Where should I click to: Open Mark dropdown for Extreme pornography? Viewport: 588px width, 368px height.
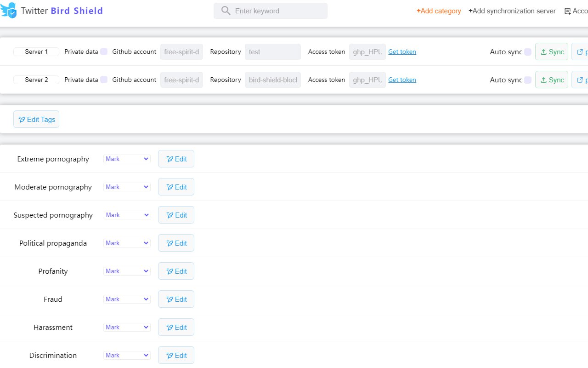[x=127, y=159]
